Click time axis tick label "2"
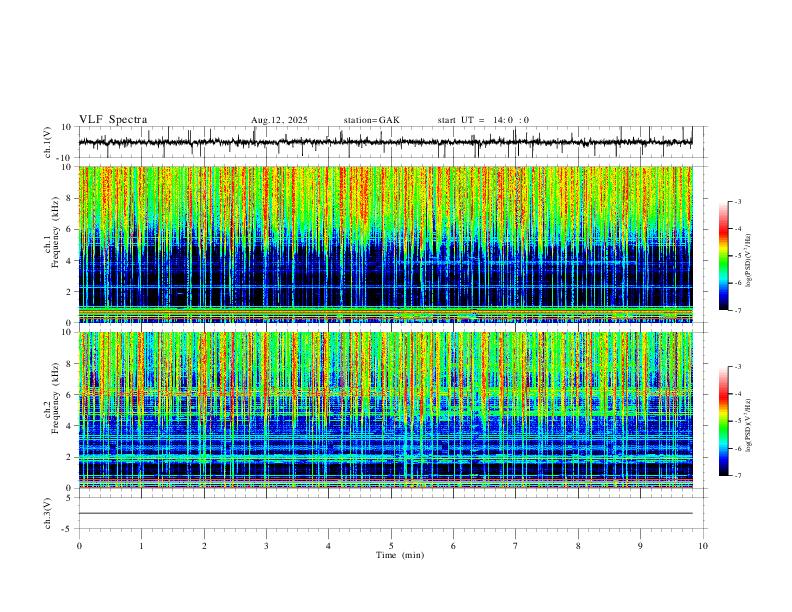 (x=204, y=546)
